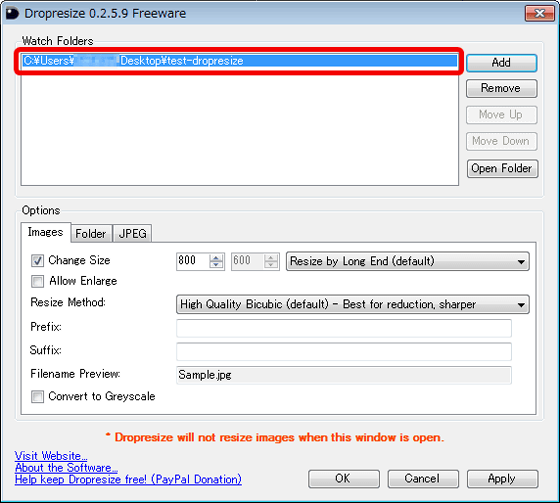Viewport: 560px width, 503px height.
Task: Decrease width value with down arrow
Action: tap(216, 265)
